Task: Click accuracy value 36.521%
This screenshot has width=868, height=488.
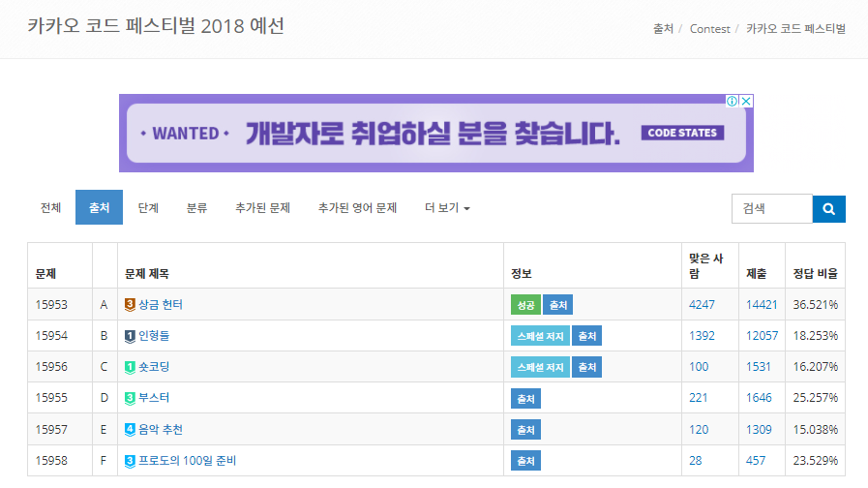Action: click(x=816, y=305)
